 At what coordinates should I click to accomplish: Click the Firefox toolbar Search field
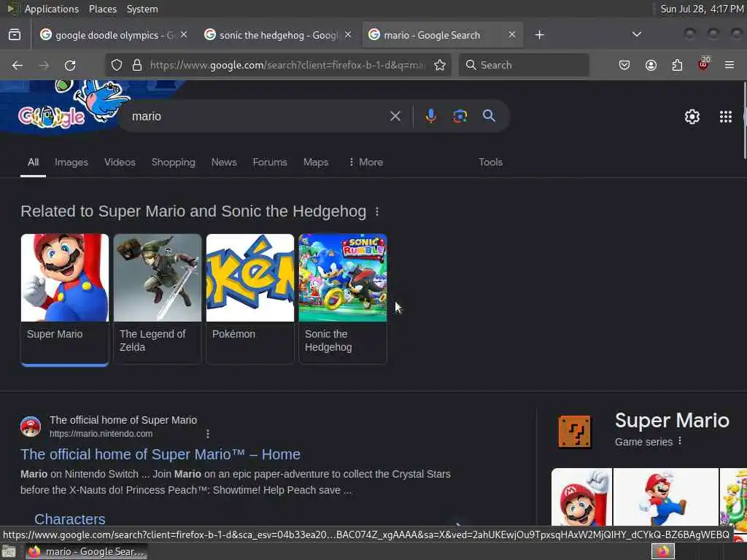pyautogui.click(x=524, y=65)
